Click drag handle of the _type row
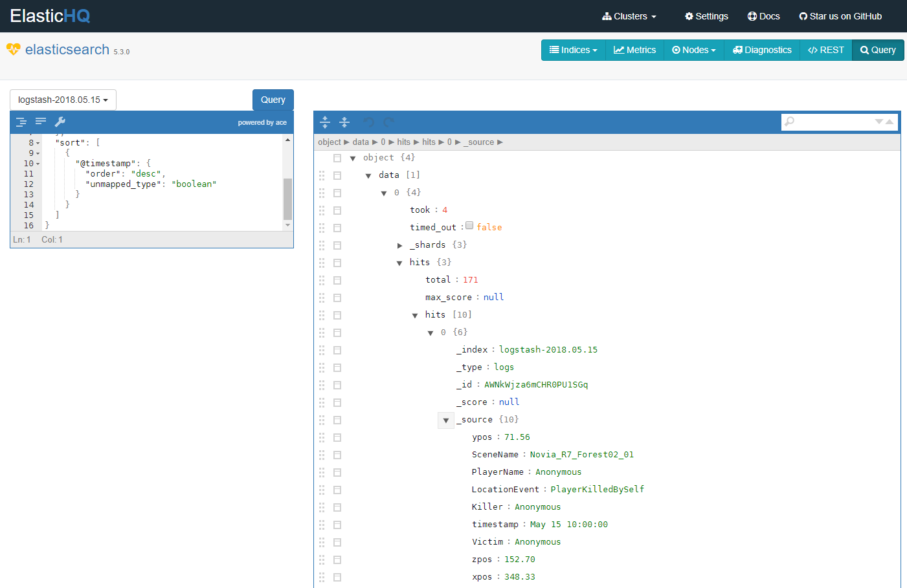The image size is (907, 588). tap(322, 367)
